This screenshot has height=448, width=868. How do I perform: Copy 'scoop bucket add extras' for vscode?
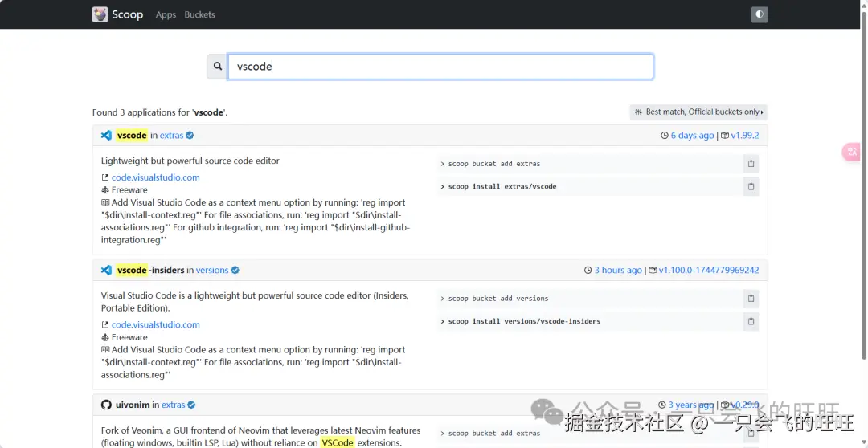(x=751, y=164)
